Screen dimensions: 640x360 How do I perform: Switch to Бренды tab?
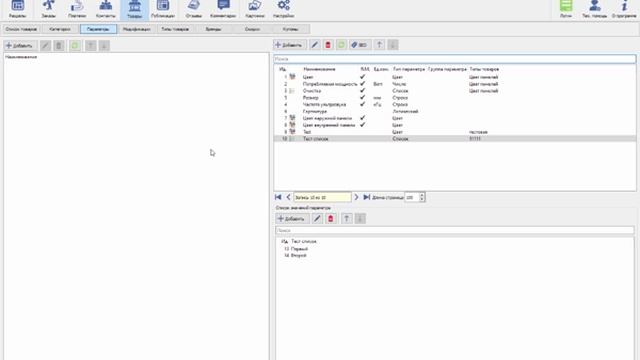(x=213, y=29)
